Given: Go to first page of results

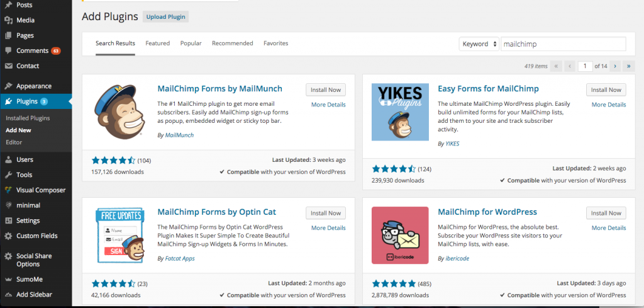Looking at the screenshot, I should pos(556,66).
